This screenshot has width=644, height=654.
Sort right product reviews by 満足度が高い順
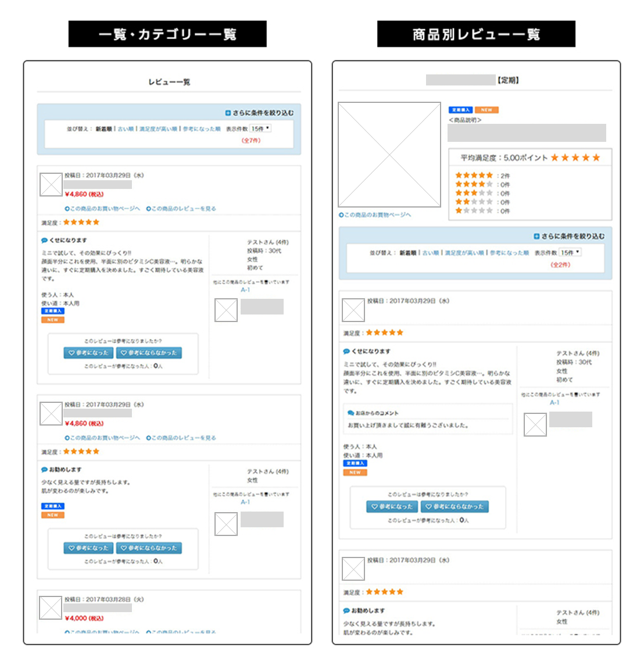[464, 253]
